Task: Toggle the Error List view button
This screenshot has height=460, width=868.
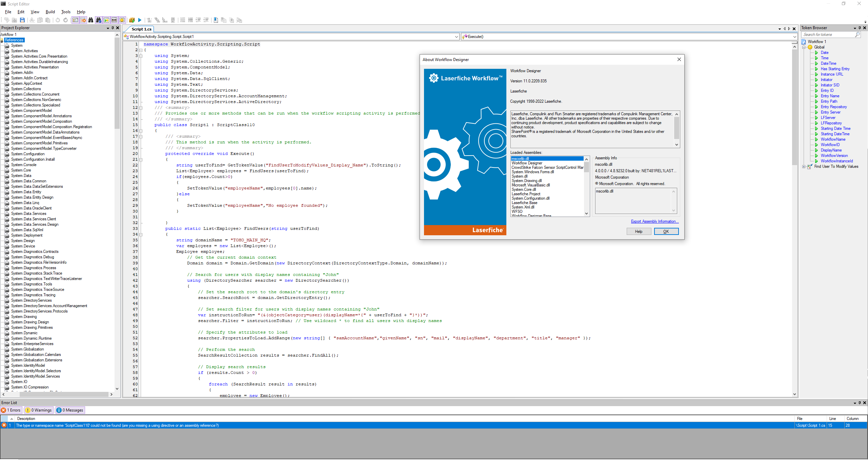Action: tap(83, 20)
